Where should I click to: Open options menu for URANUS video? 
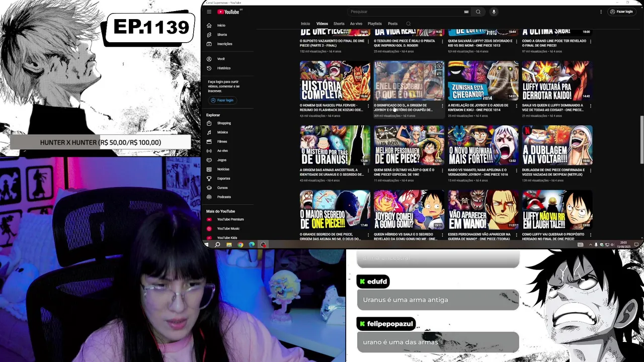pyautogui.click(x=368, y=170)
